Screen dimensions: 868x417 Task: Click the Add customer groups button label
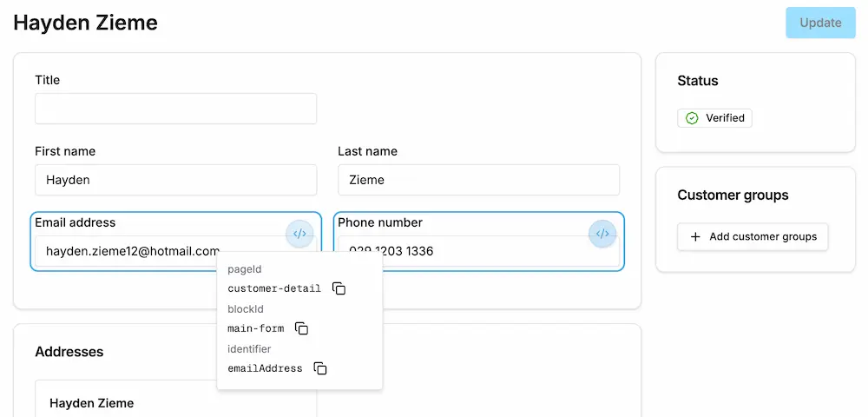point(763,236)
